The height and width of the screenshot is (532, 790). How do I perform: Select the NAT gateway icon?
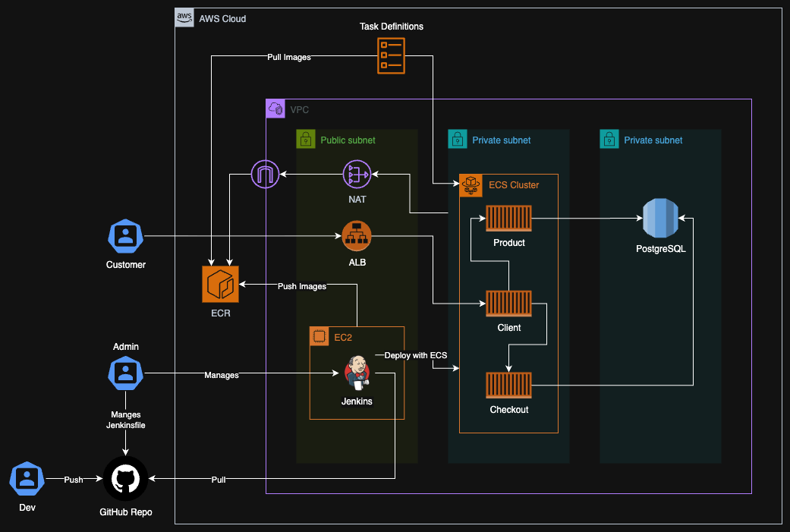pyautogui.click(x=356, y=175)
